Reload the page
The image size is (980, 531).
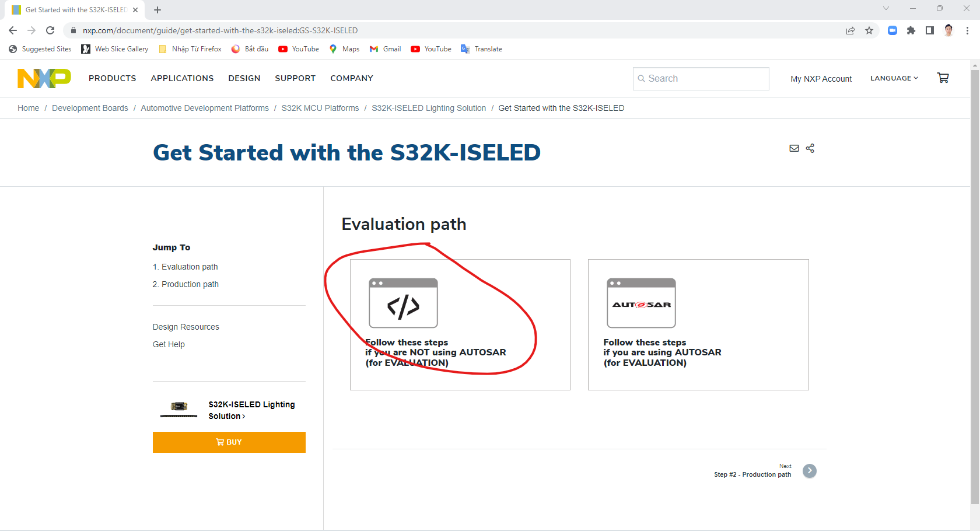tap(50, 30)
